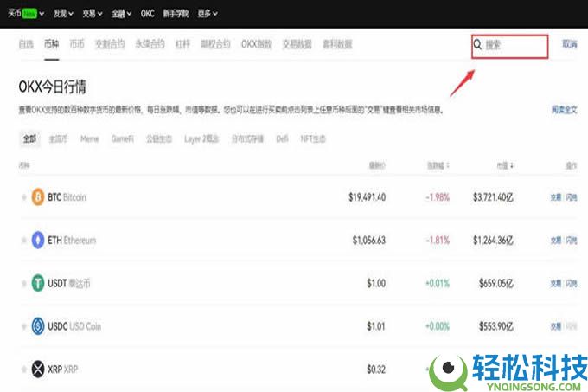
Task: Focus the 搜索 search field
Action: click(510, 46)
